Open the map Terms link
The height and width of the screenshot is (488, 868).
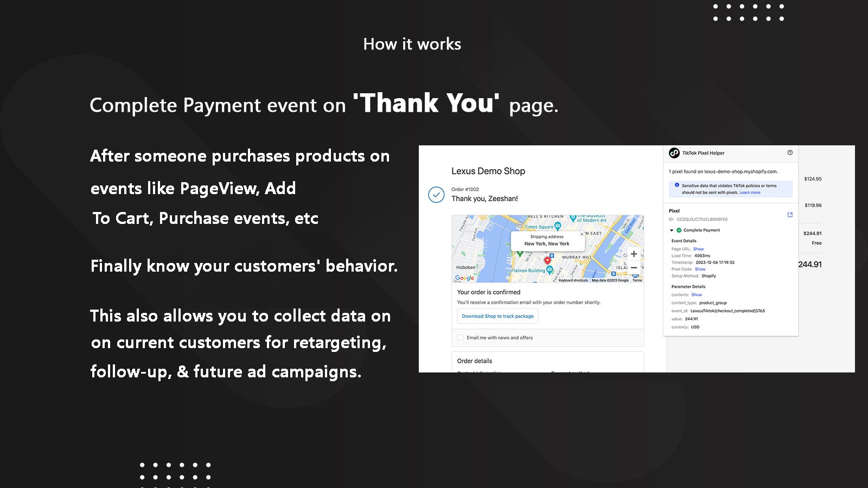coord(637,280)
